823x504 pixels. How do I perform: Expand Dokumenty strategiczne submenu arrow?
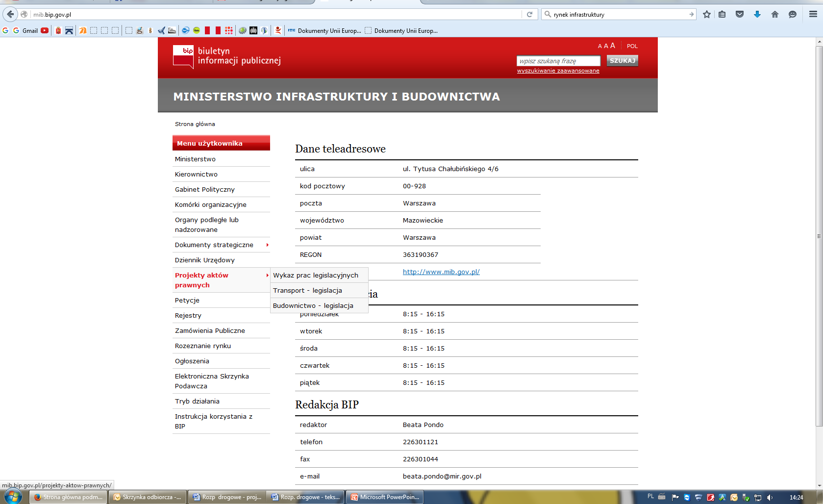click(267, 245)
